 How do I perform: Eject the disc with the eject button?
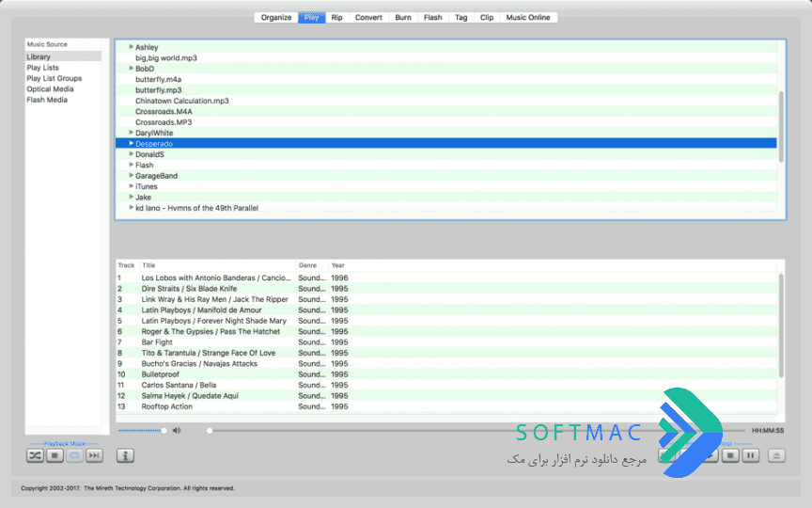click(776, 455)
